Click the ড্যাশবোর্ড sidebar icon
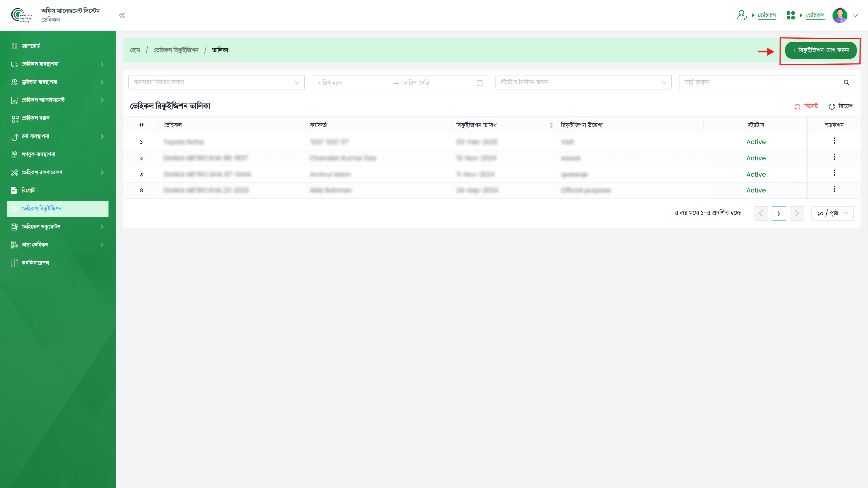Viewport: 868px width, 488px height. click(x=14, y=46)
